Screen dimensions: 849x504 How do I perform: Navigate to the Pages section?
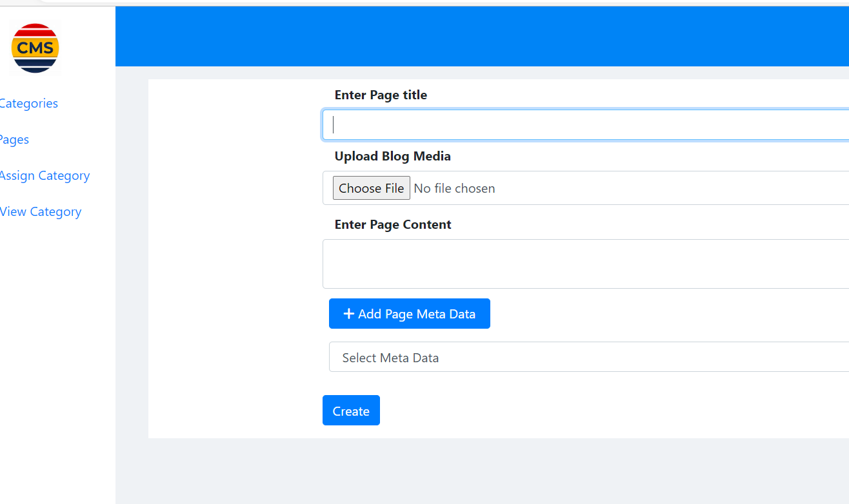14,139
